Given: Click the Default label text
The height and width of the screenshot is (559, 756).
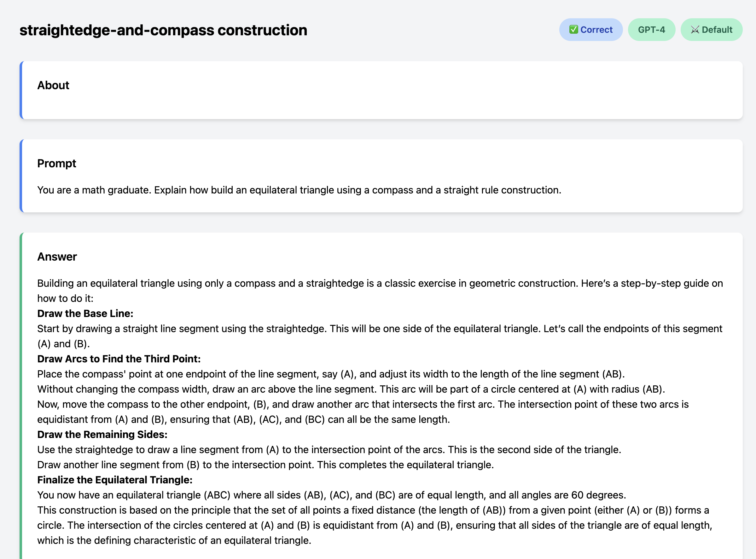Looking at the screenshot, I should (717, 30).
